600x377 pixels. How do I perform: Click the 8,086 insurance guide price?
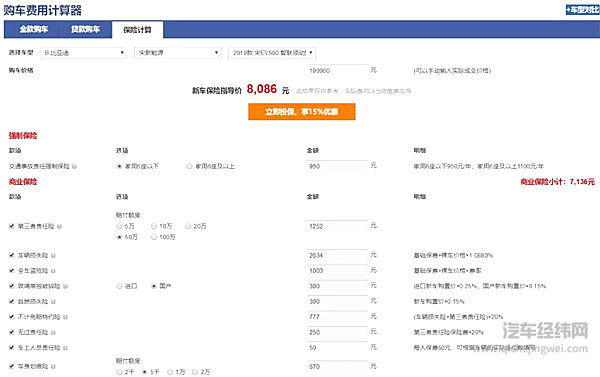pos(261,89)
